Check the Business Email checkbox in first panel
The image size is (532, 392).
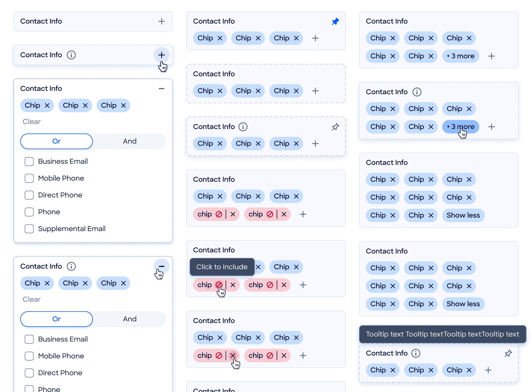(29, 161)
